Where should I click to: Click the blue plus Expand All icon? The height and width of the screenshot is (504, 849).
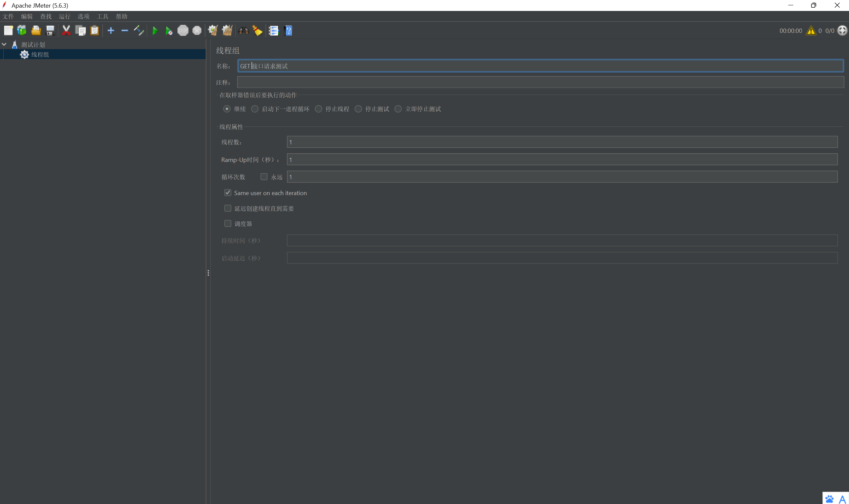click(111, 31)
